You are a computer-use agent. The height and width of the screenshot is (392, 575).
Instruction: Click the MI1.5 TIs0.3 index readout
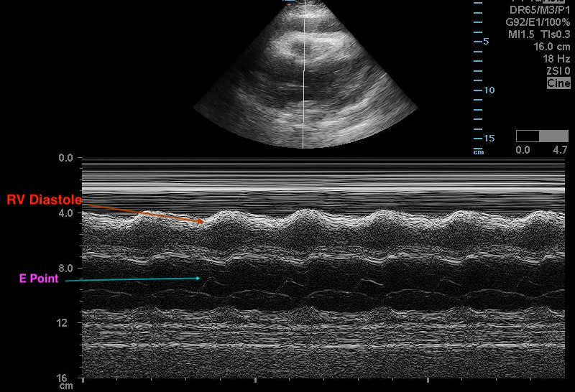[x=539, y=34]
